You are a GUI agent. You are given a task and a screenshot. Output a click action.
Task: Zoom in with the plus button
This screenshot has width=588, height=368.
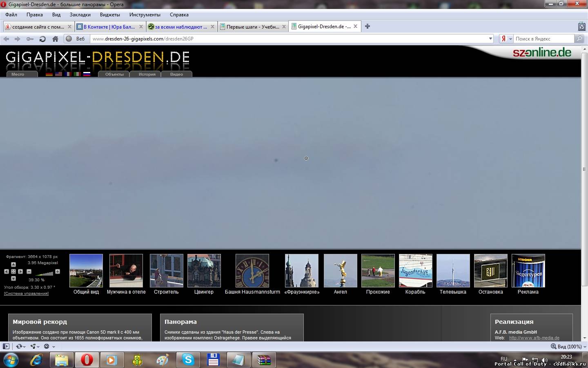coord(58,272)
